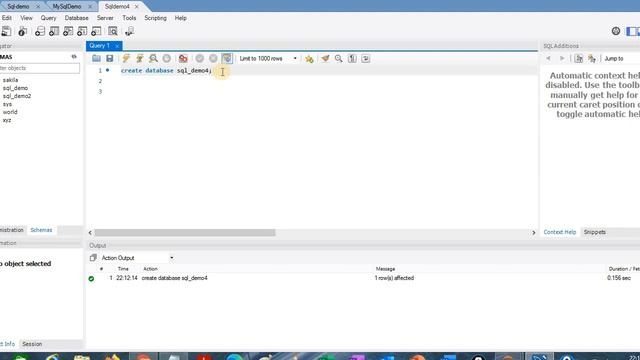
Task: Select the sys schema
Action: 7,104
